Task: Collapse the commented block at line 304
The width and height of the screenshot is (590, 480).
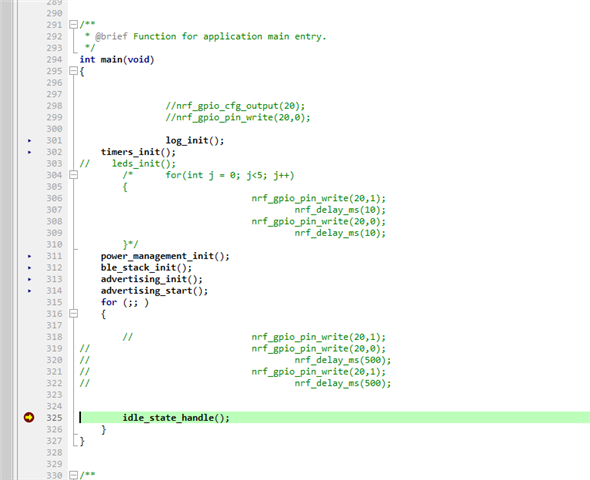Action: tap(73, 175)
